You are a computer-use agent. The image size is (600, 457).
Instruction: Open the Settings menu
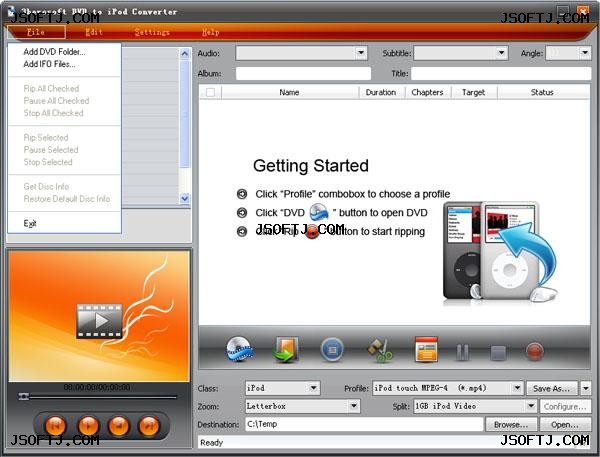152,32
